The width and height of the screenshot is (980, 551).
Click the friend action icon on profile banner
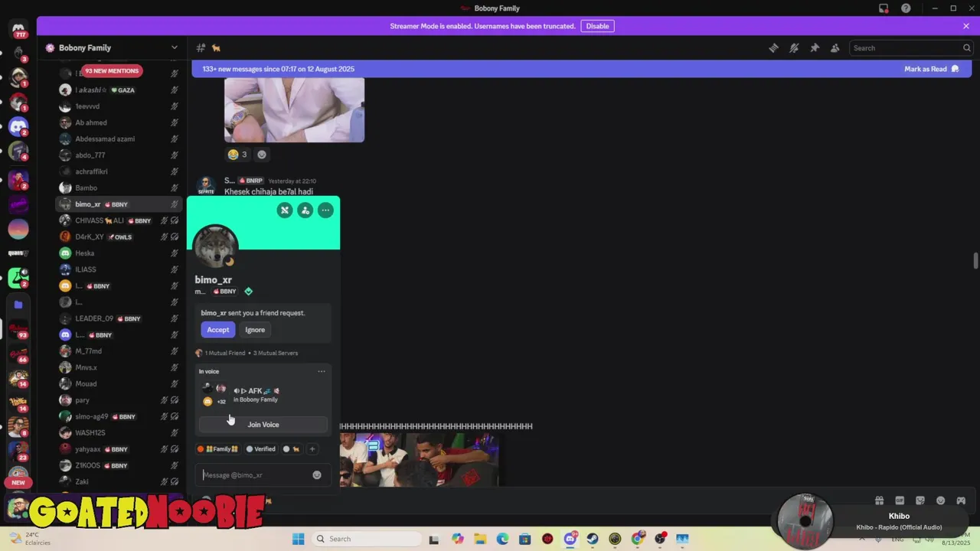pos(305,210)
